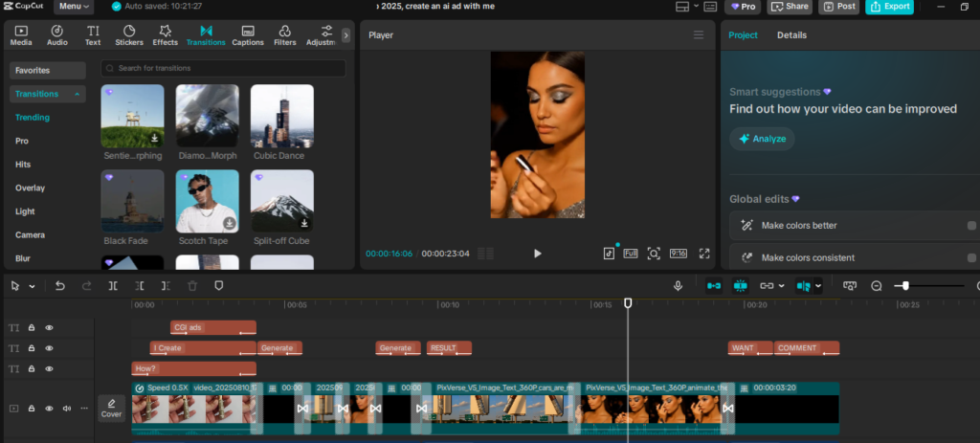Switch to the Details tab
The width and height of the screenshot is (980, 443).
791,35
